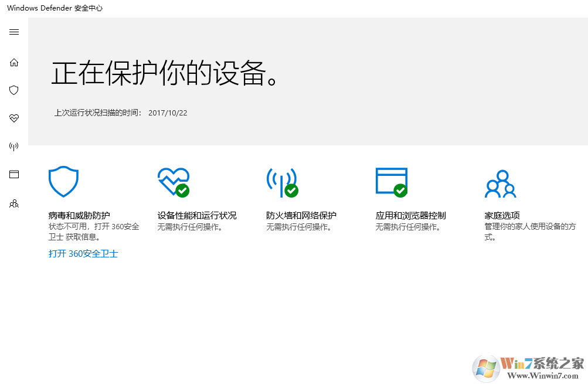Click the last scan date 2017/10/22
588x384 pixels.
click(x=168, y=113)
